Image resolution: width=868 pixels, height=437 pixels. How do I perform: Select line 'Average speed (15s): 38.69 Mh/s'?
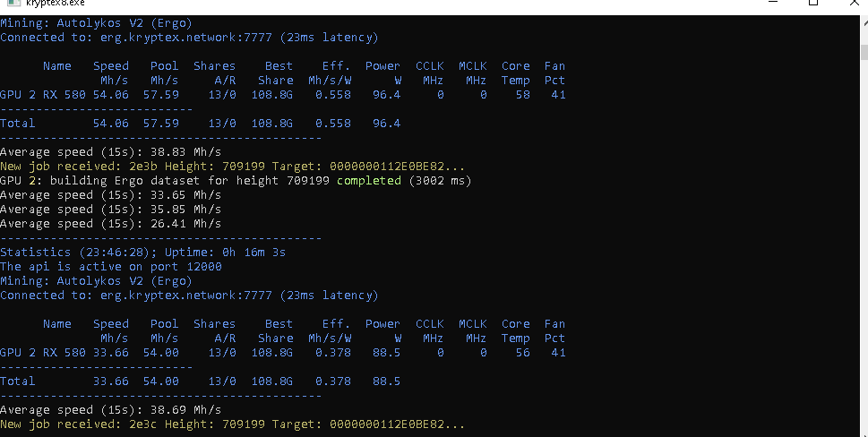click(111, 410)
